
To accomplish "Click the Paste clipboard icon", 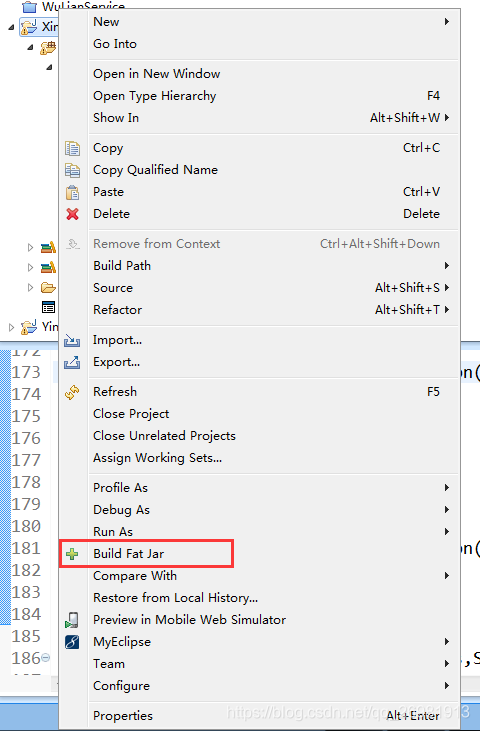I will click(x=72, y=192).
